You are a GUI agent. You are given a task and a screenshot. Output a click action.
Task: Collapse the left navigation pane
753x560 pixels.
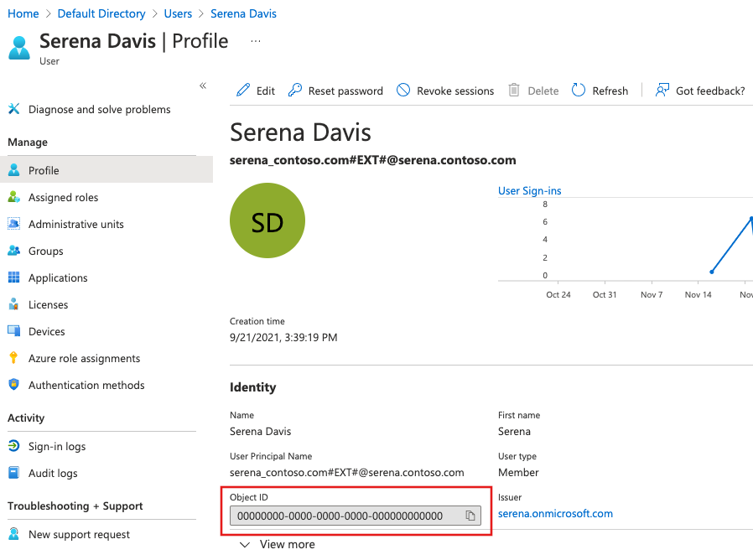click(x=203, y=86)
